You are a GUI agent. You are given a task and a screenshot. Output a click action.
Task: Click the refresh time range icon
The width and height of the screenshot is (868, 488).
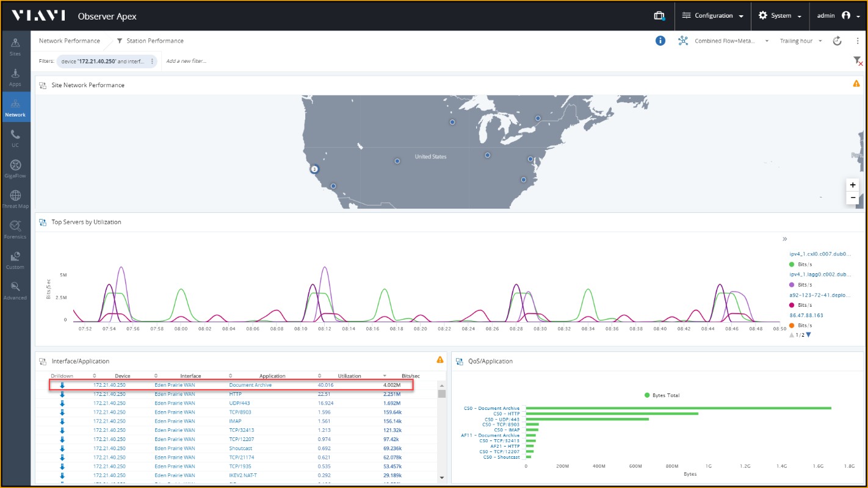[837, 41]
